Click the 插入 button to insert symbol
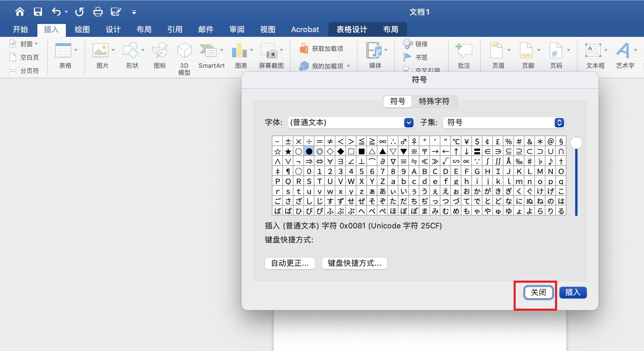Image resolution: width=644 pixels, height=351 pixels. [x=573, y=293]
